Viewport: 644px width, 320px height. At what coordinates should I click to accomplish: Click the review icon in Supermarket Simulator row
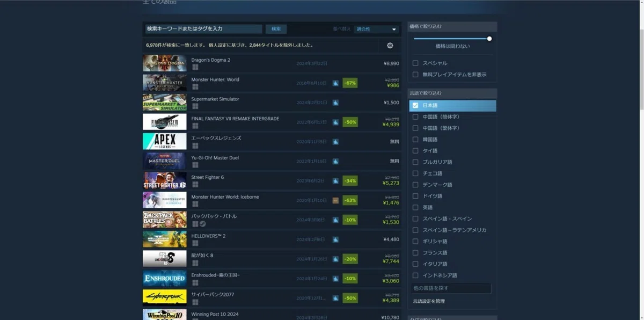coord(335,103)
